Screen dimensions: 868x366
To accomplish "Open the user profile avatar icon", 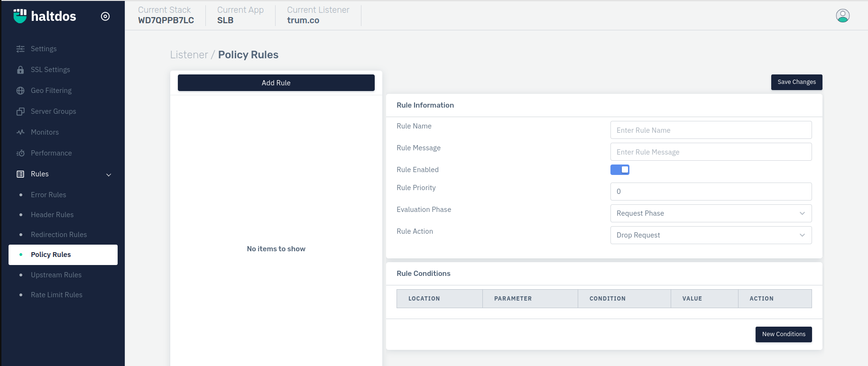I will 843,16.
